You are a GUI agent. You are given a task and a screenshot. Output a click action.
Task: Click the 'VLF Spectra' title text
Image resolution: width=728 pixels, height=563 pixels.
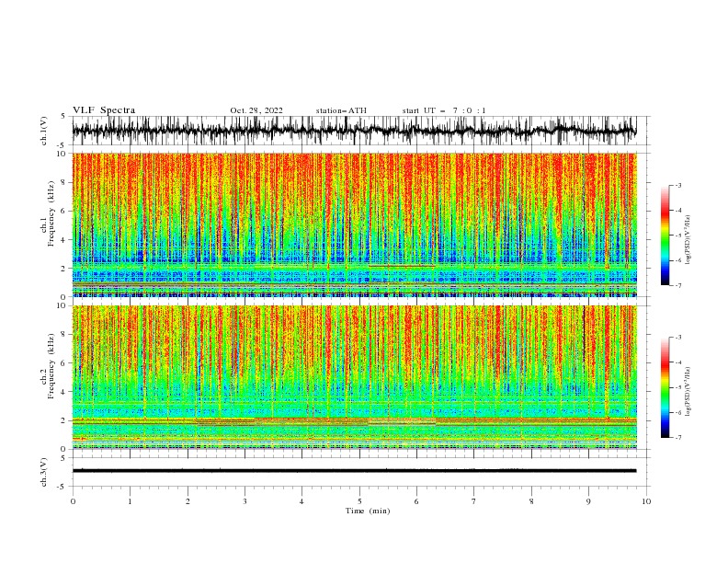pyautogui.click(x=104, y=110)
